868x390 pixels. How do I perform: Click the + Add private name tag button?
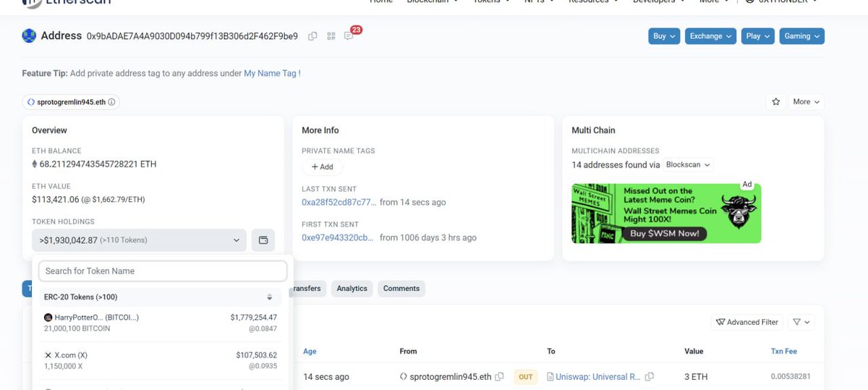pos(322,166)
